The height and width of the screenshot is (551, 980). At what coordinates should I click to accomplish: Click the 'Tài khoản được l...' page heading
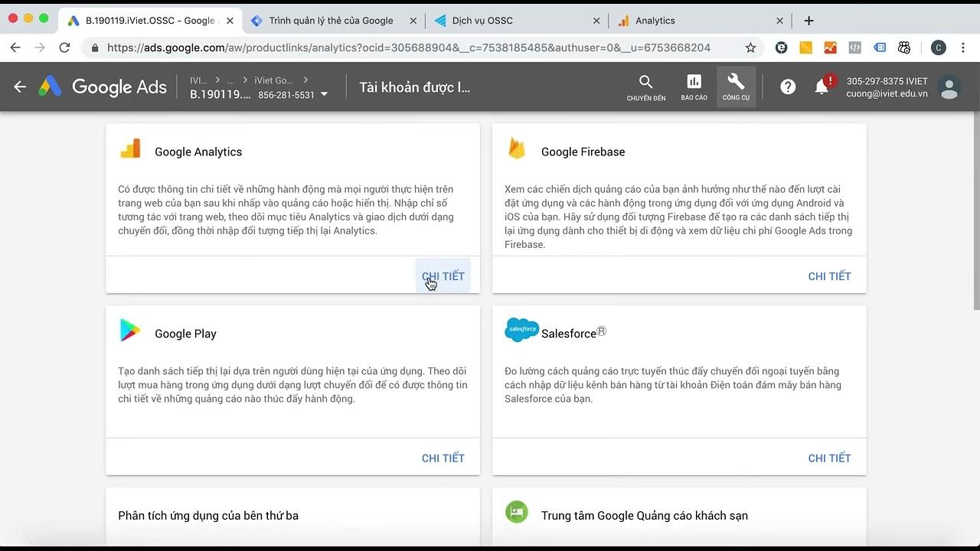[x=415, y=87]
